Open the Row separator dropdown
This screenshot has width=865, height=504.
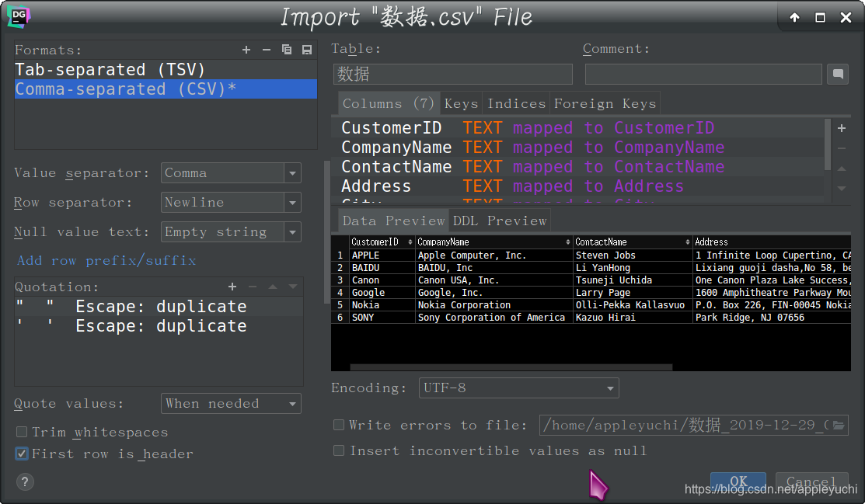coord(293,202)
